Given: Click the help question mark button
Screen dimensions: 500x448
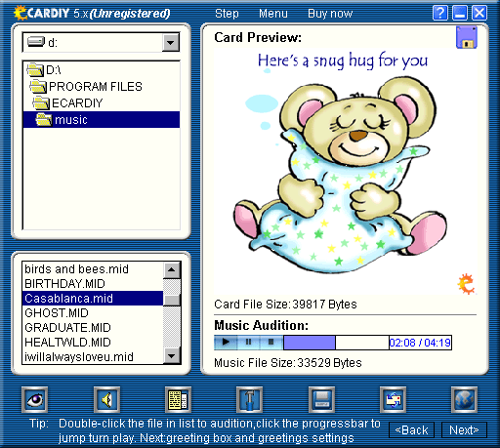Looking at the screenshot, I should (x=440, y=14).
